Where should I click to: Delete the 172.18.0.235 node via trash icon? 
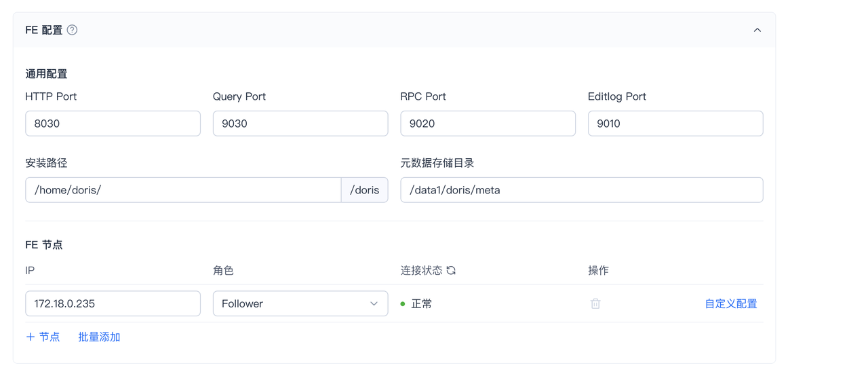tap(595, 303)
